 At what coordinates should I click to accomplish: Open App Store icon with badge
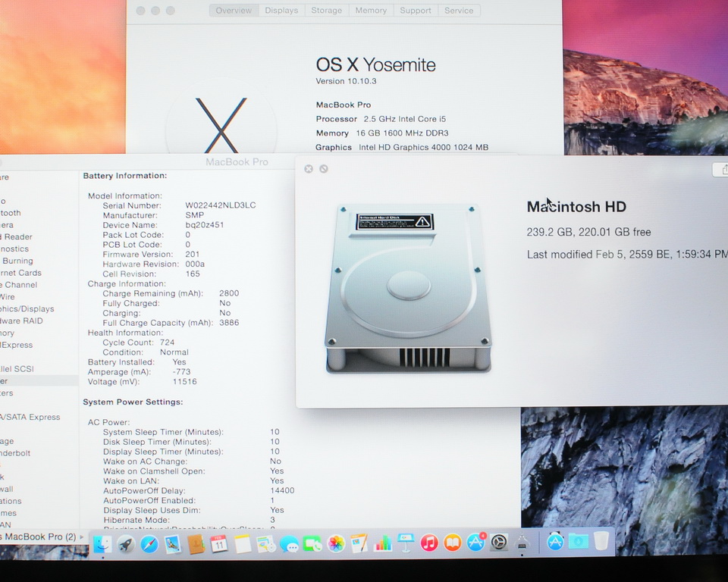click(x=476, y=542)
